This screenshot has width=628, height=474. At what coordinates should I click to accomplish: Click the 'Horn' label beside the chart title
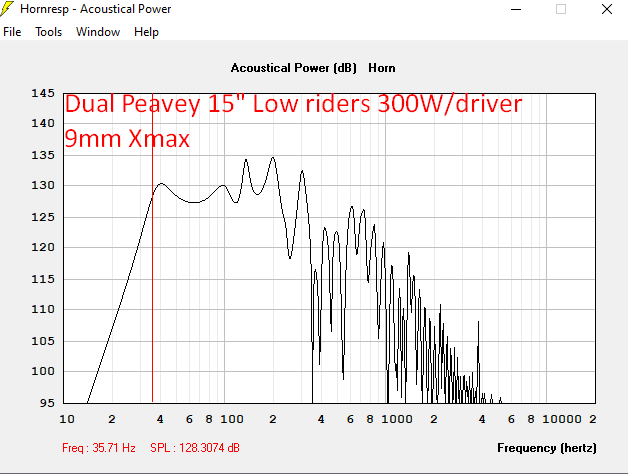(382, 68)
